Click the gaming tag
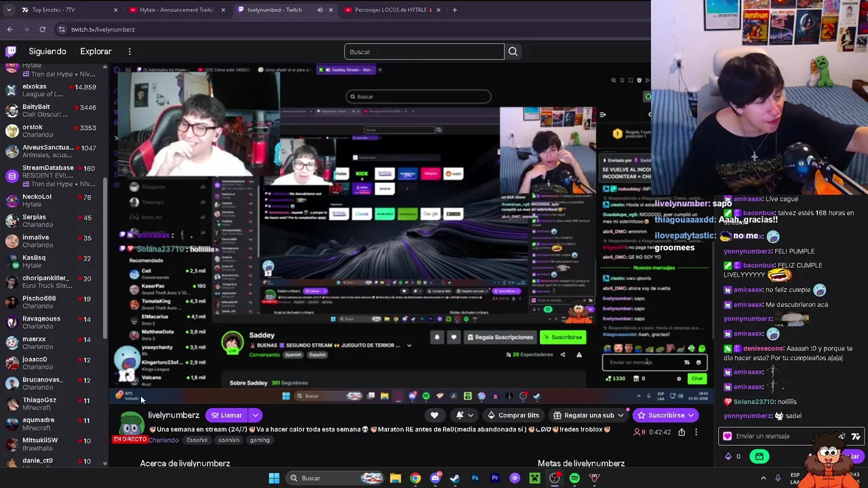Screen dimensions: 868x488 coord(260,441)
